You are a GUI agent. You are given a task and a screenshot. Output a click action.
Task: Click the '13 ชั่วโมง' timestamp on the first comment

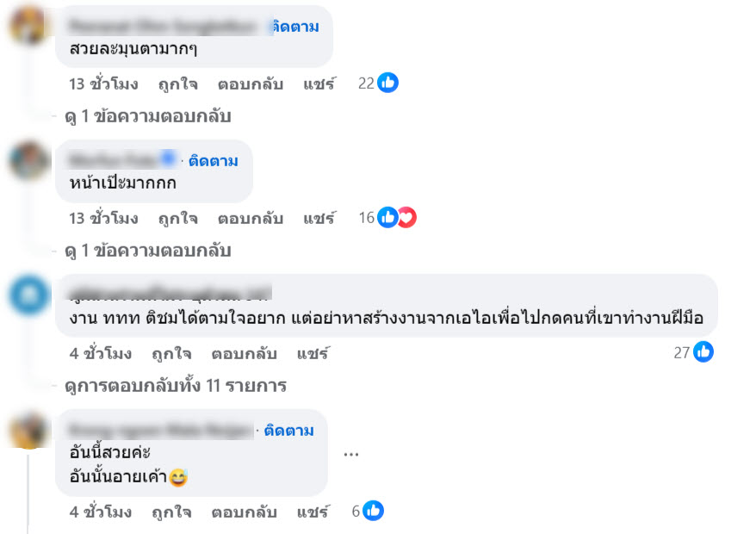click(x=103, y=84)
